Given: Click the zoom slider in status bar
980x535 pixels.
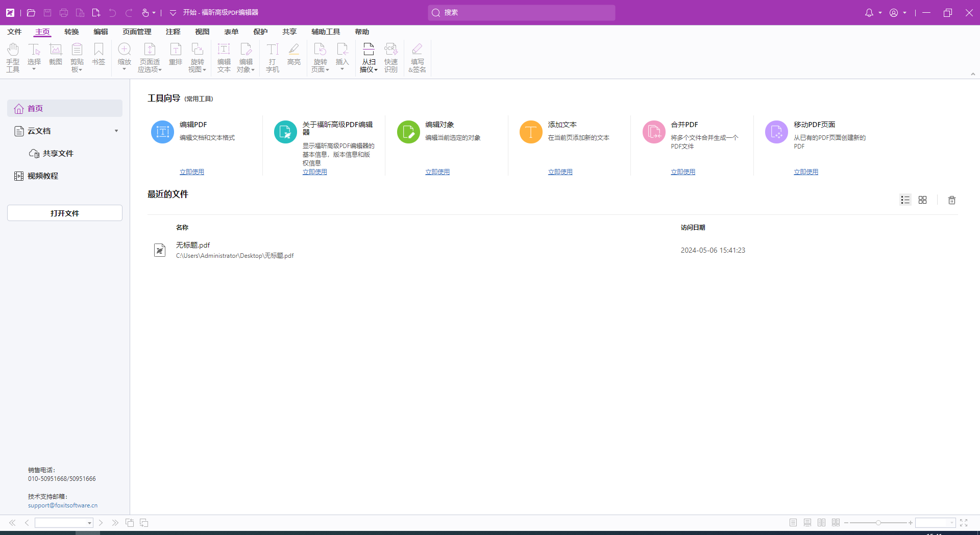Looking at the screenshot, I should [x=878, y=523].
